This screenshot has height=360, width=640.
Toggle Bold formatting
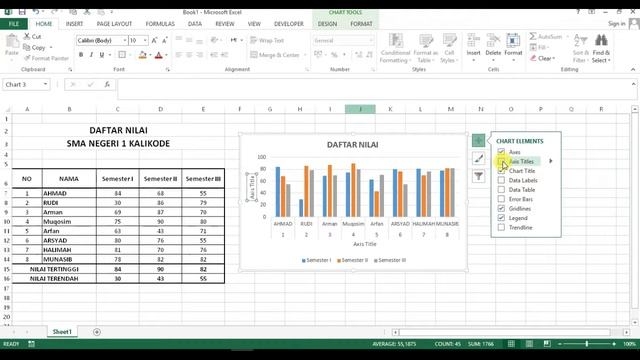(81, 55)
